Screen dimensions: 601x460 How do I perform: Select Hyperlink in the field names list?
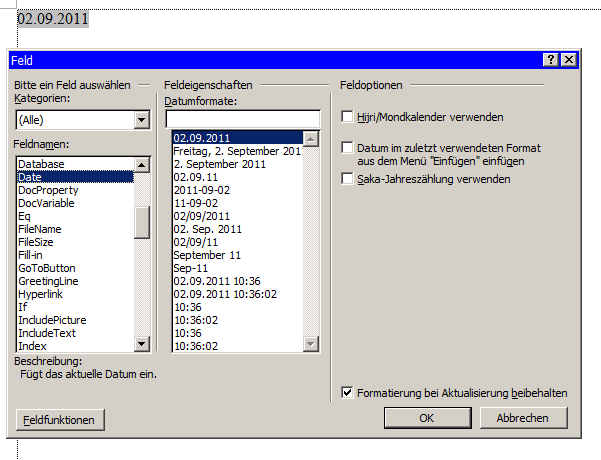coord(40,294)
